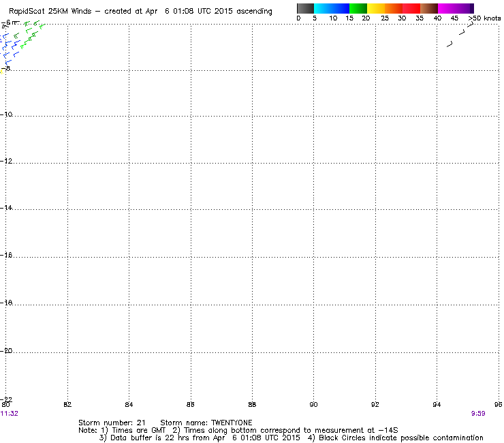The width and height of the screenshot is (504, 443).
Task: Pick the orange 25-30 knots legend color
Action: pos(394,8)
